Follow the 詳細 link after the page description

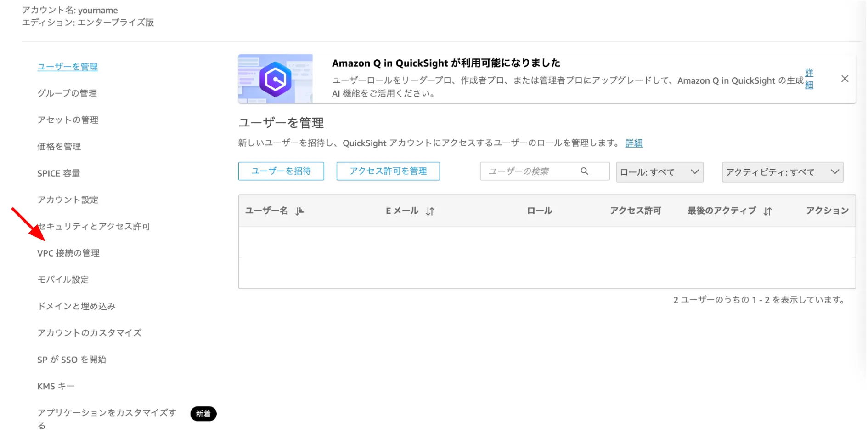[x=634, y=143]
